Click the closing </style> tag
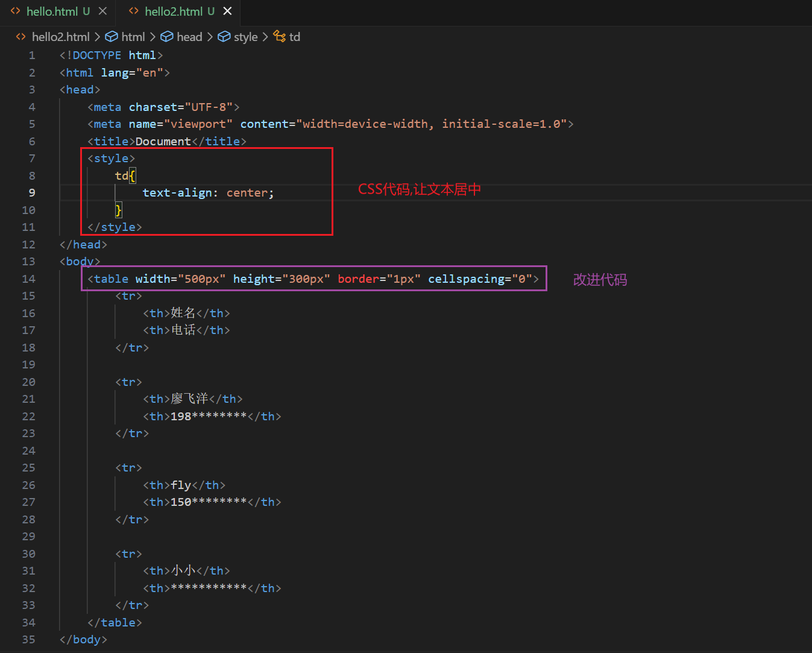812x653 pixels. (115, 227)
